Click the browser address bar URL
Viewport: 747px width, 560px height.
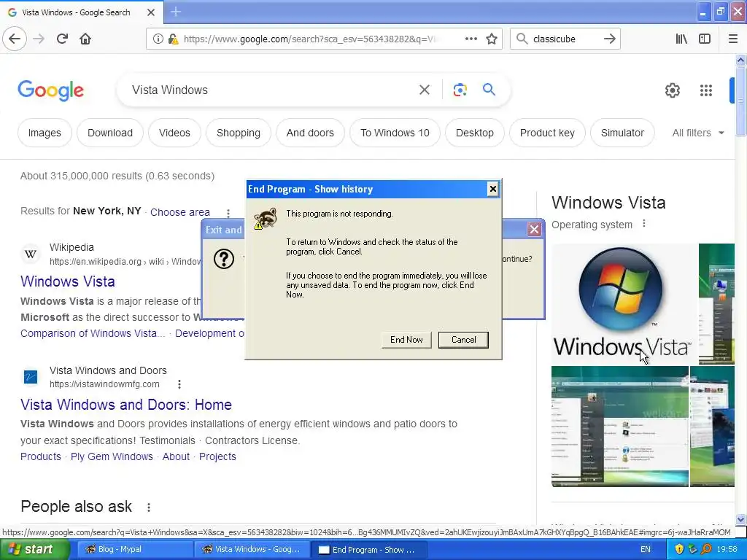click(309, 39)
